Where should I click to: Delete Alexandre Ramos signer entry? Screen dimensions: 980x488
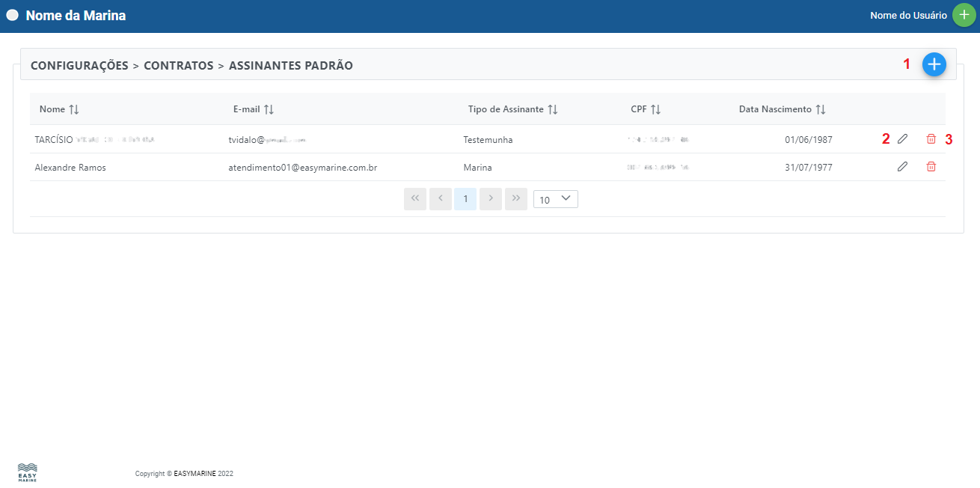tap(931, 167)
